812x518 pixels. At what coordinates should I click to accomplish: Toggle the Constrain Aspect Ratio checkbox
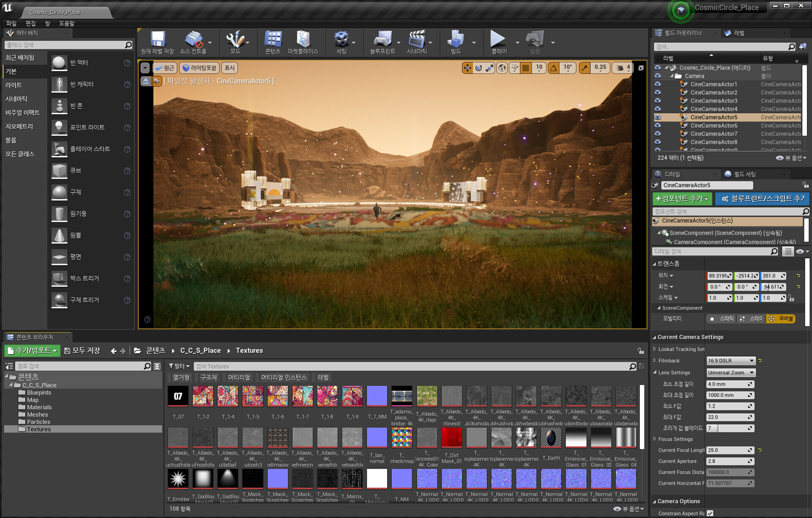(710, 513)
